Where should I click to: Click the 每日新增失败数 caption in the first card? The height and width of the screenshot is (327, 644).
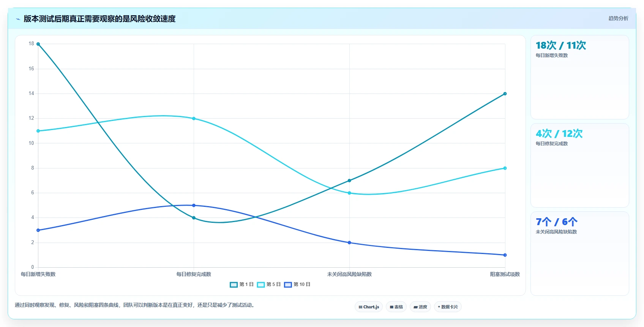point(552,56)
